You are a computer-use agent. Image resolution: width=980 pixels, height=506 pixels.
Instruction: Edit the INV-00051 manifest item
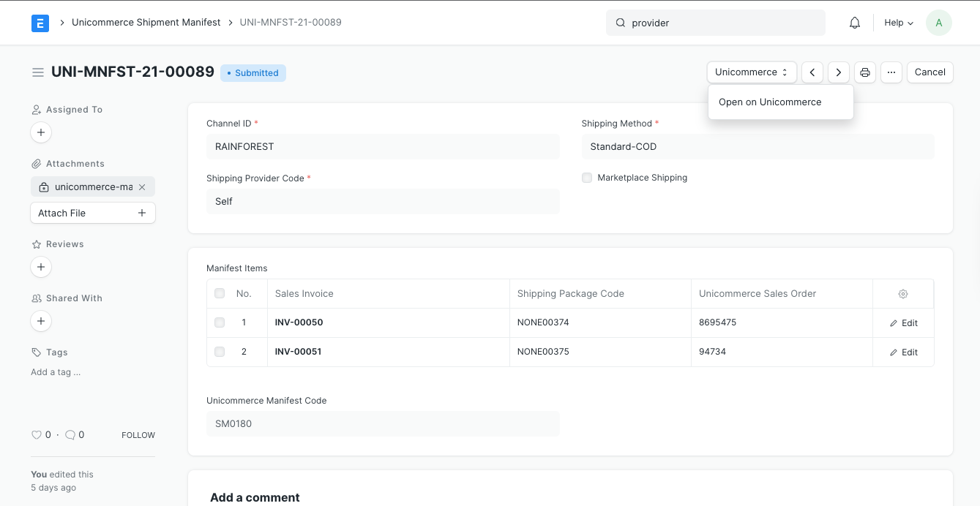(x=903, y=352)
